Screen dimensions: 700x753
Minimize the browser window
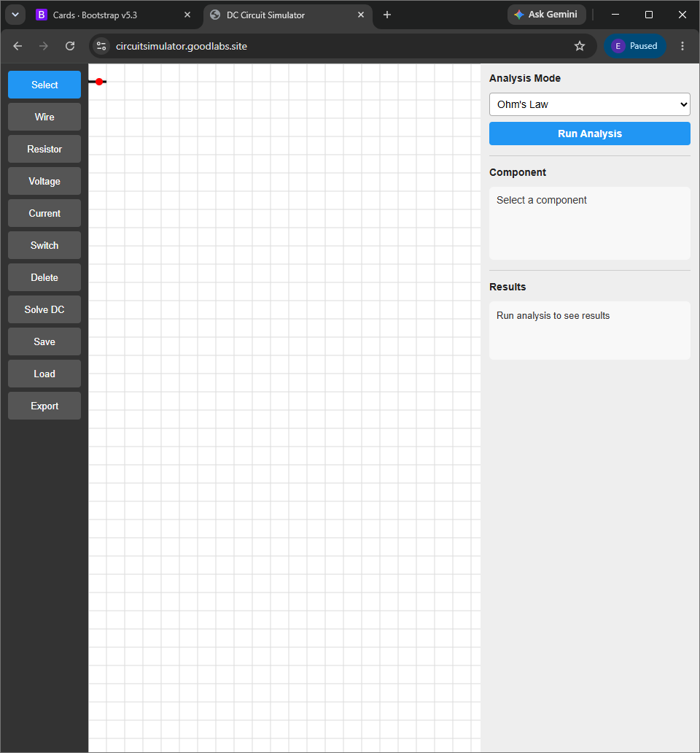coord(615,15)
